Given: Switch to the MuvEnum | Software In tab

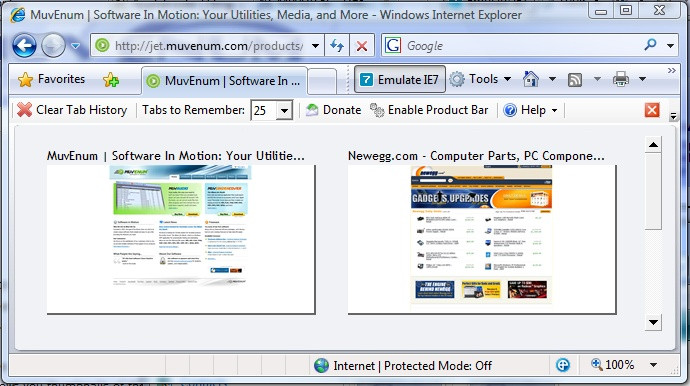Looking at the screenshot, I should point(224,81).
